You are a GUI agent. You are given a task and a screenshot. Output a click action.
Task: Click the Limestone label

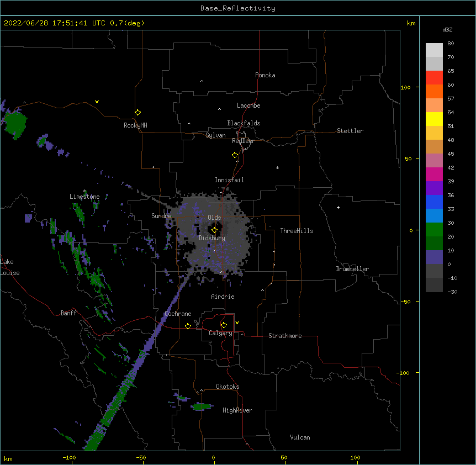click(x=84, y=197)
